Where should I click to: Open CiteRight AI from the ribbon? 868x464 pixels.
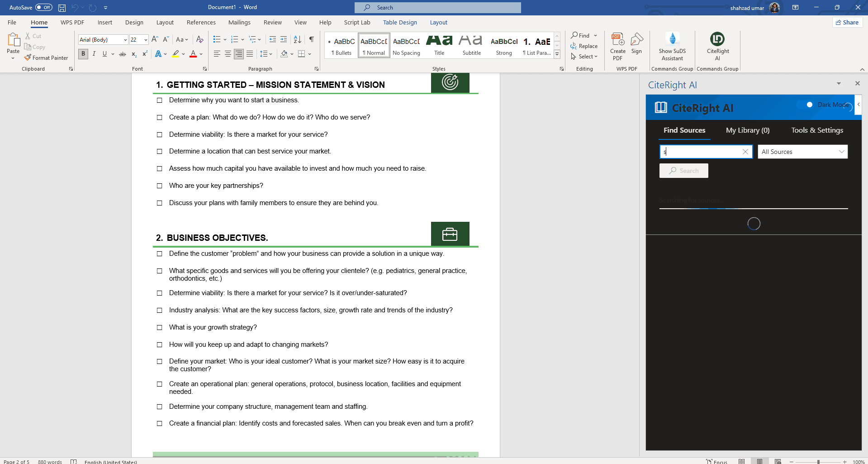coord(717,47)
